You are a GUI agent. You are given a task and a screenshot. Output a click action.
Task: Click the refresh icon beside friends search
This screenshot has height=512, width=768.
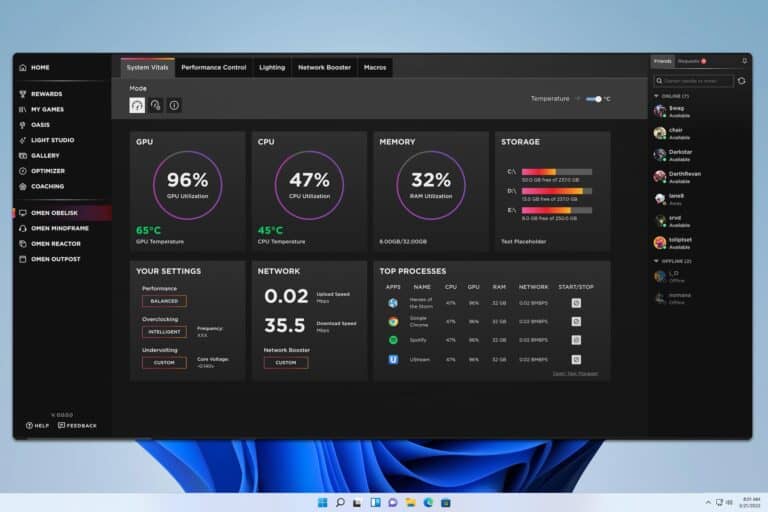point(743,81)
